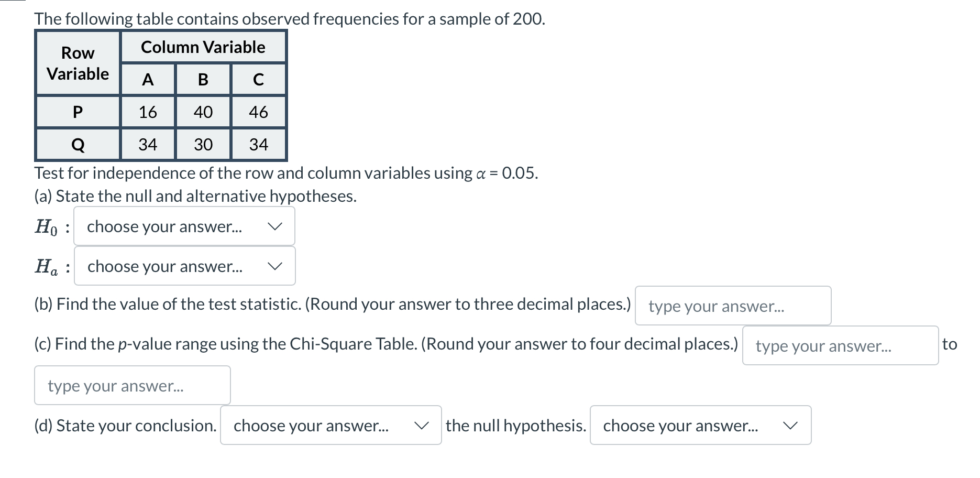Click the chevron icon on the H₀ dropdown

[x=276, y=226]
